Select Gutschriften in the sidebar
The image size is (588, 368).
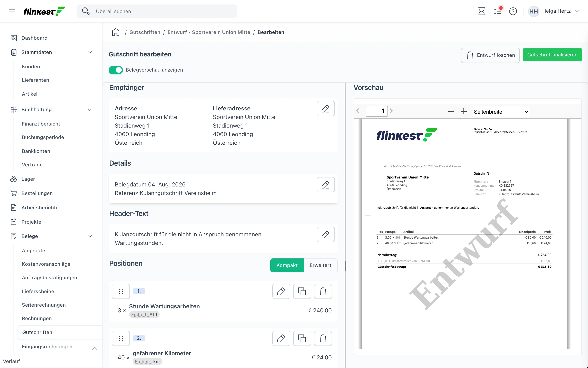pos(60,332)
